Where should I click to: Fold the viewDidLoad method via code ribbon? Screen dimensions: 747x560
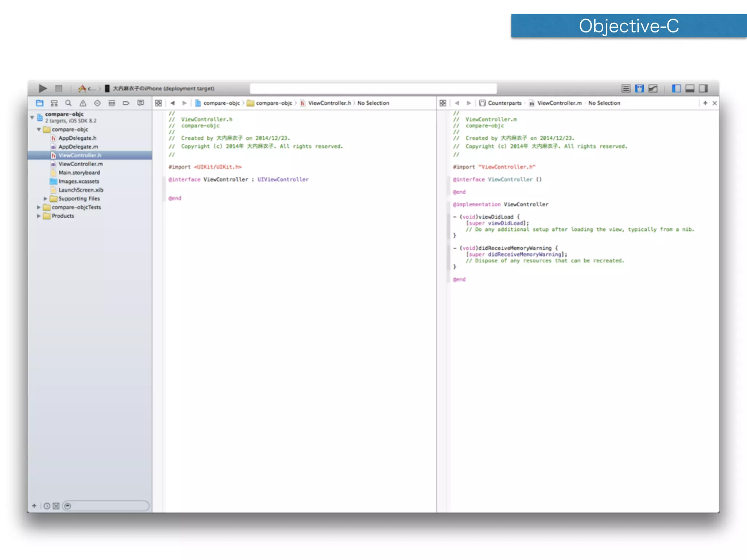tap(449, 226)
